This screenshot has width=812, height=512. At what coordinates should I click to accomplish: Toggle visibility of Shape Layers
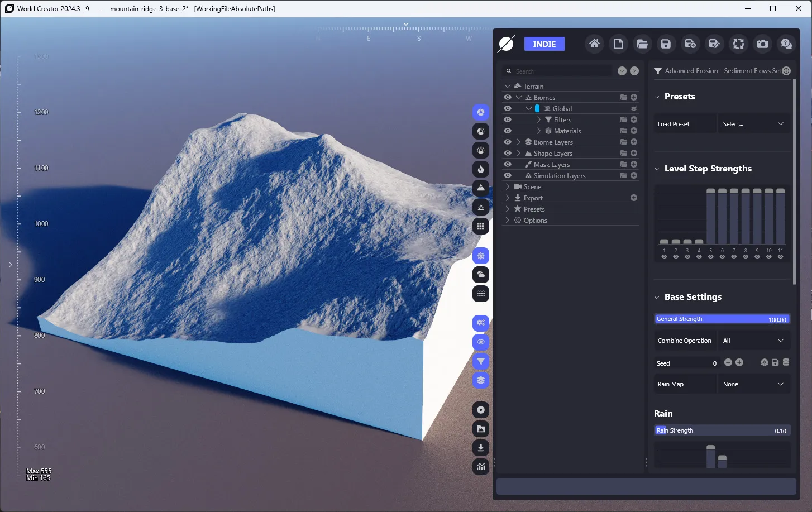pyautogui.click(x=508, y=153)
